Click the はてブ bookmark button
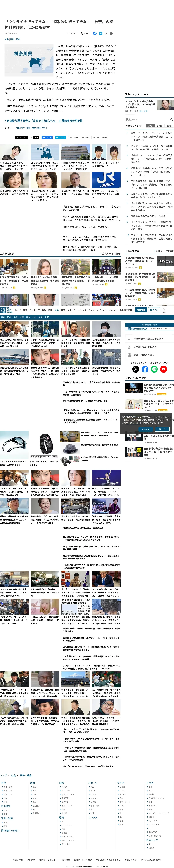This screenshot has height=868, width=174. [60, 137]
